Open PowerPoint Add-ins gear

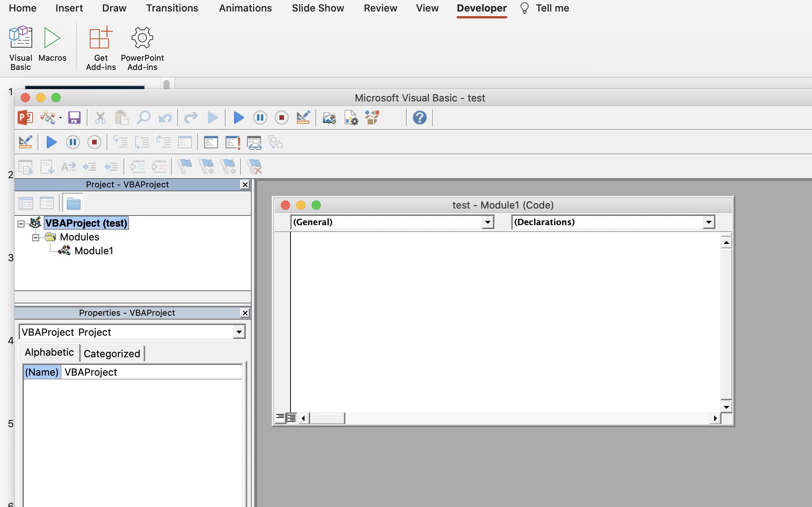click(142, 48)
